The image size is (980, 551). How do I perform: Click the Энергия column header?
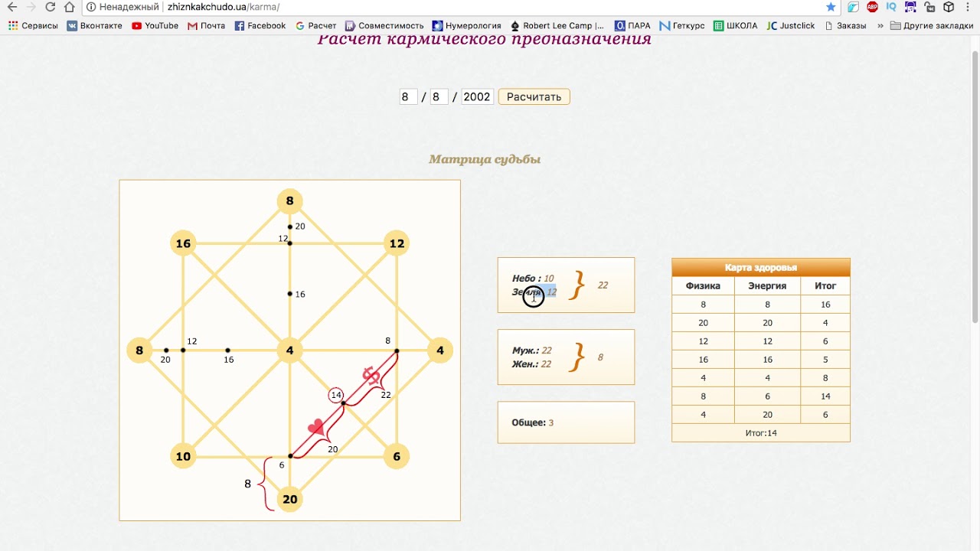click(x=767, y=285)
